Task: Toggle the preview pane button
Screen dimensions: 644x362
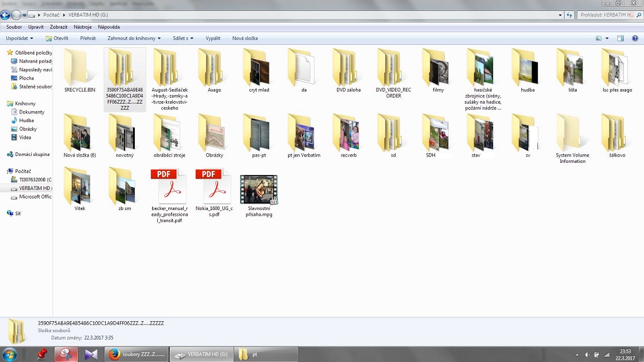Action: (620, 39)
